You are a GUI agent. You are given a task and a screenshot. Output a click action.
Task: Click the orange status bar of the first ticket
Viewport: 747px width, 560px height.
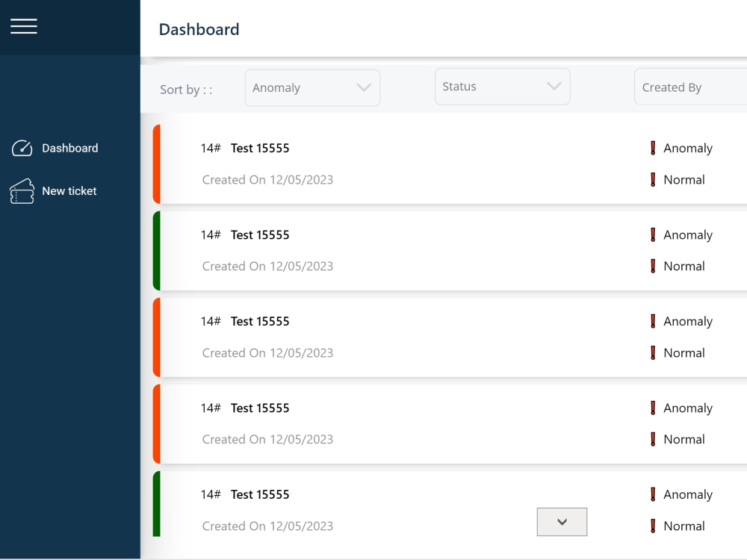(157, 164)
